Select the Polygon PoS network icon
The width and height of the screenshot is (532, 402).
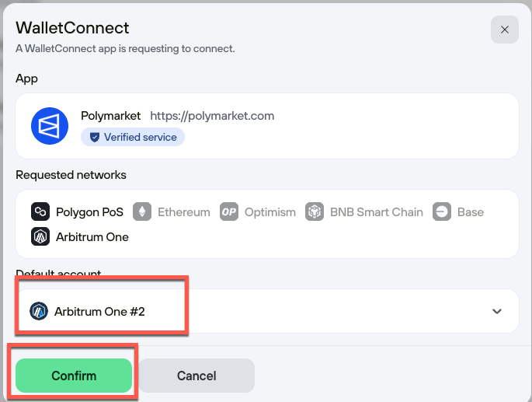40,211
